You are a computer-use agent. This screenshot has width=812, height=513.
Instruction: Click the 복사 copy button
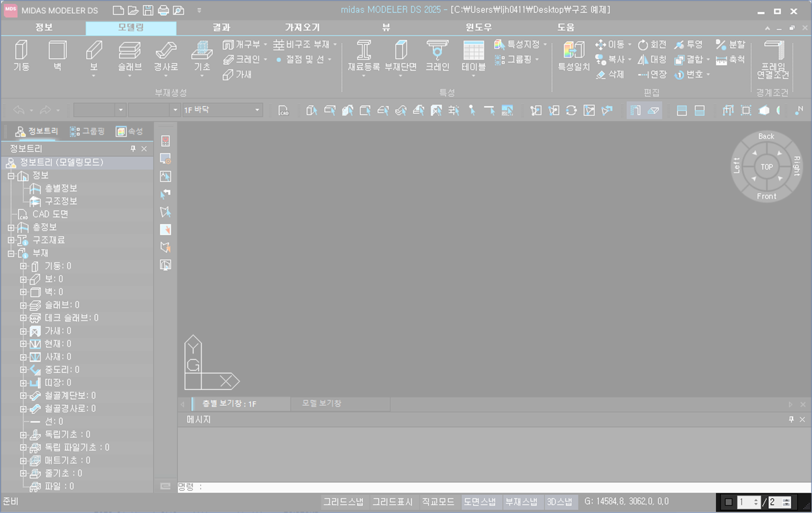point(610,60)
